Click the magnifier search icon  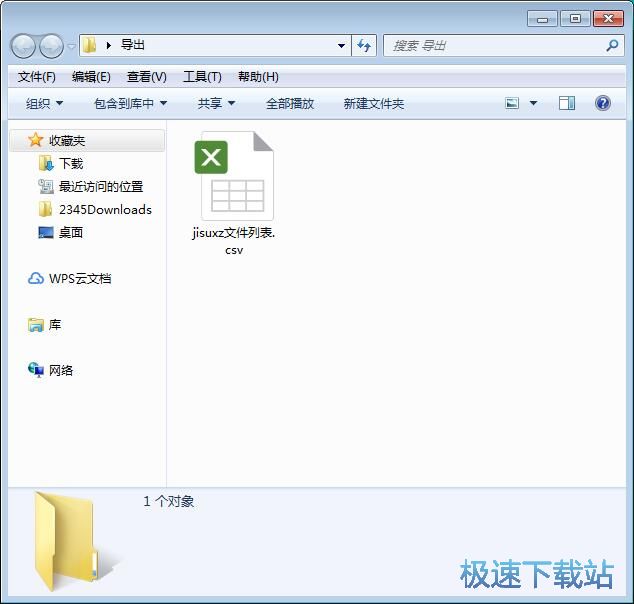coord(612,45)
